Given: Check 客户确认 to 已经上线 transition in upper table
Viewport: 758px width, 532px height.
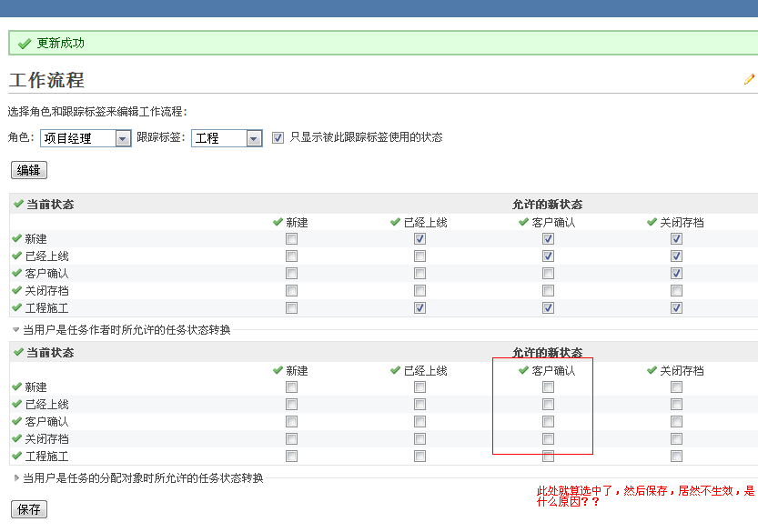Looking at the screenshot, I should point(419,274).
